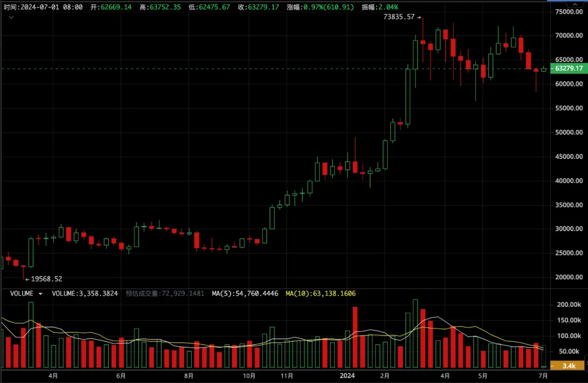Collapse the chart info chevron at top-left
This screenshot has height=383, width=588.
pyautogui.click(x=11, y=17)
